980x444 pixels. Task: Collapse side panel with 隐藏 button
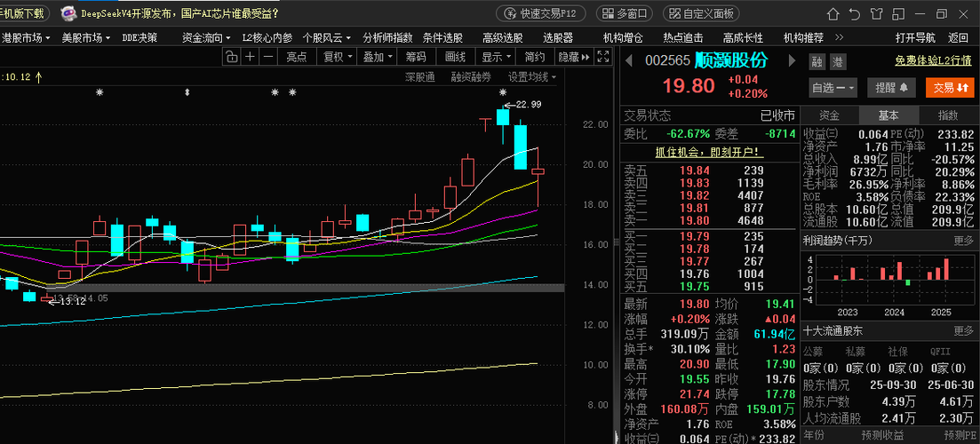[x=574, y=58]
